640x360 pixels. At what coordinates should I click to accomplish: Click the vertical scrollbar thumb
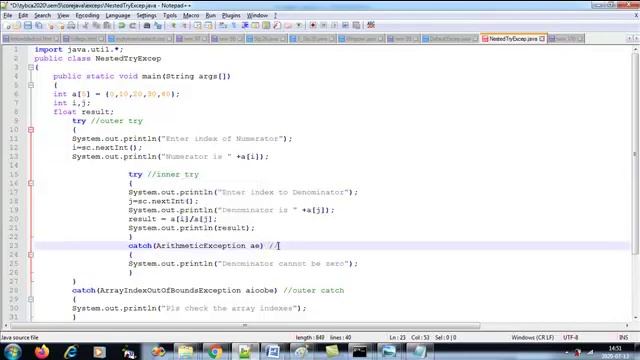635,154
